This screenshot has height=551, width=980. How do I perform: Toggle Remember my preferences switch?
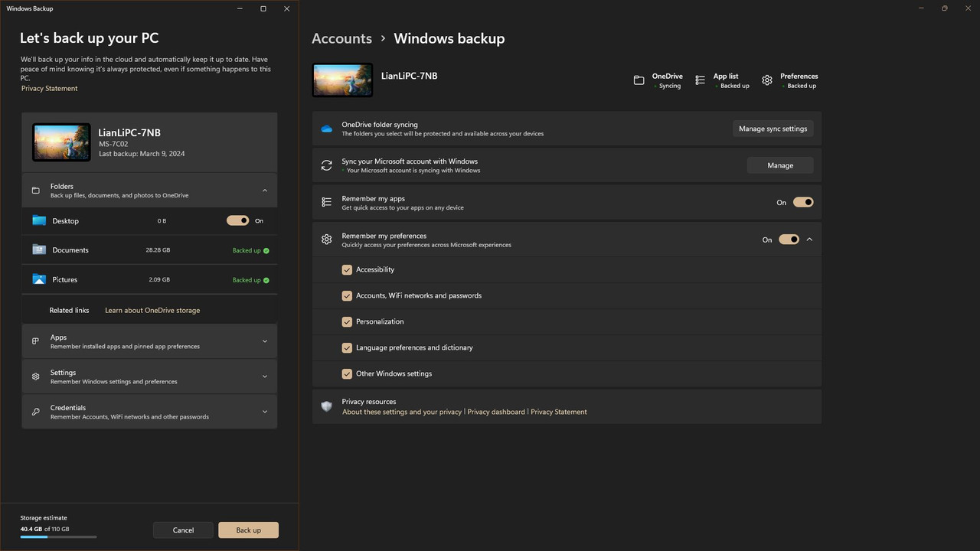click(x=789, y=240)
